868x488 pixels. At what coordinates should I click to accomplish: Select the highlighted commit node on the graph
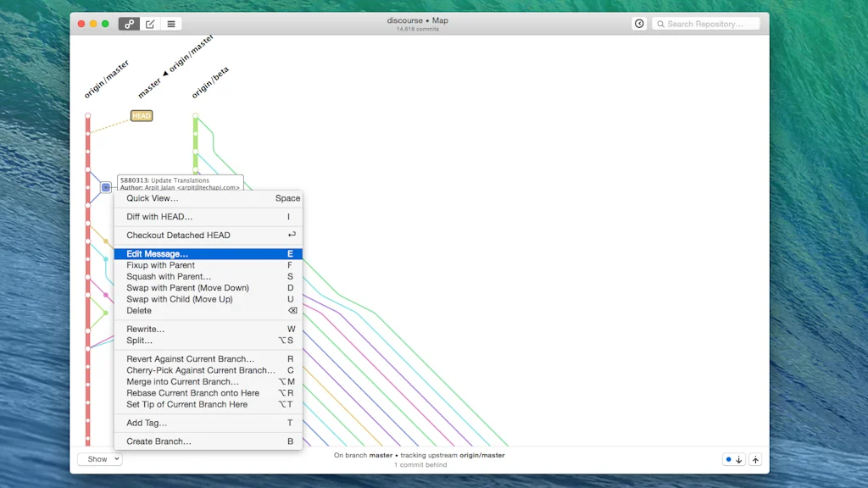(106, 186)
